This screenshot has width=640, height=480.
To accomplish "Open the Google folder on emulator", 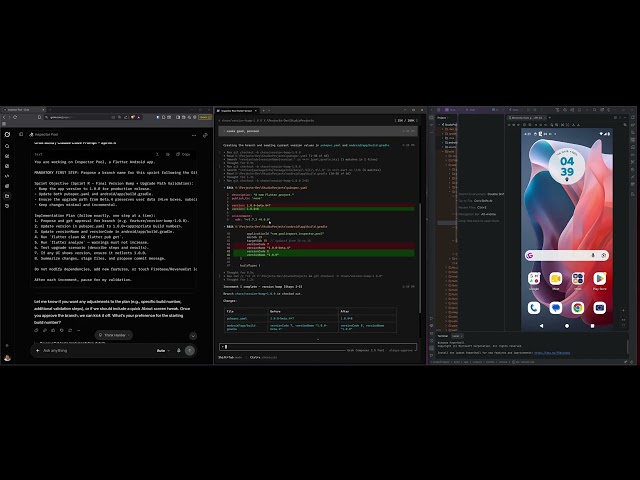I will tap(534, 279).
